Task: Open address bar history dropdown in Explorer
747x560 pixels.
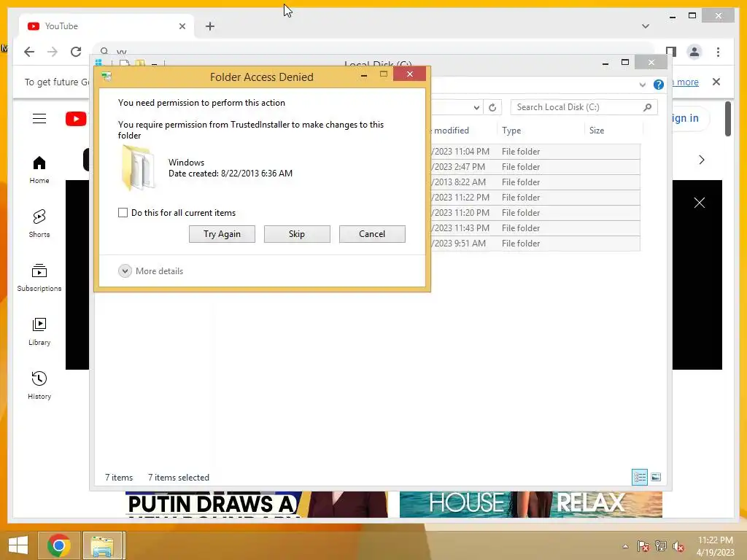Action: coord(476,108)
